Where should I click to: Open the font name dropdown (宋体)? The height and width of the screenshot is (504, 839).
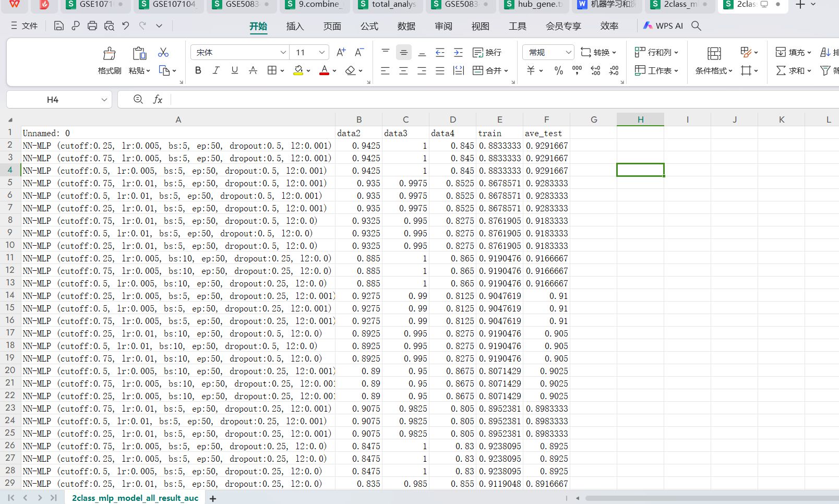point(283,52)
